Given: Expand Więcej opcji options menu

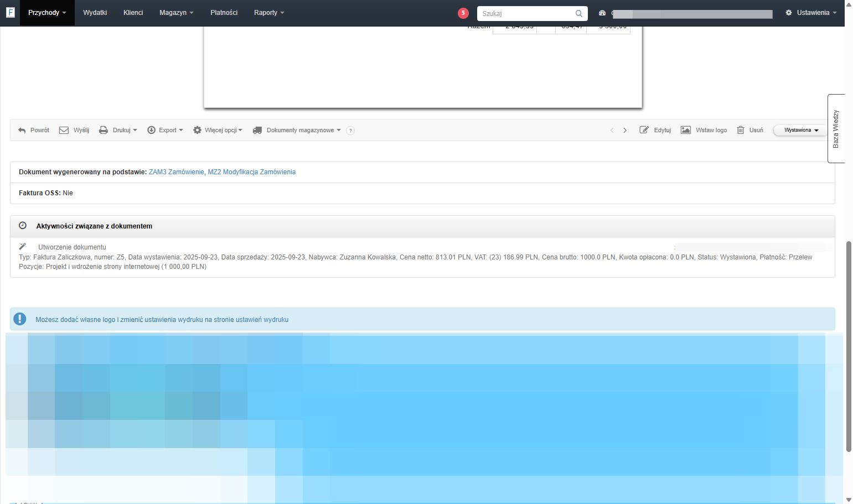Looking at the screenshot, I should pyautogui.click(x=218, y=130).
